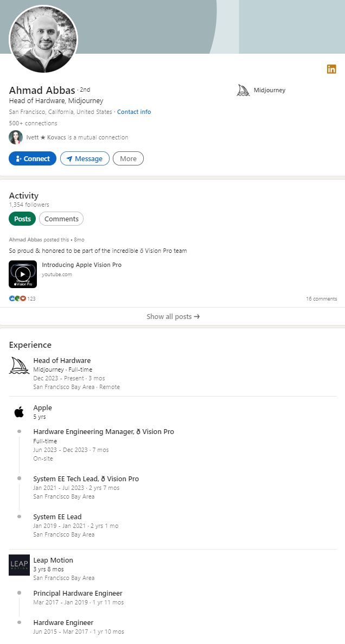Switch to the Comments tab
The height and width of the screenshot is (644, 345).
[x=61, y=219]
